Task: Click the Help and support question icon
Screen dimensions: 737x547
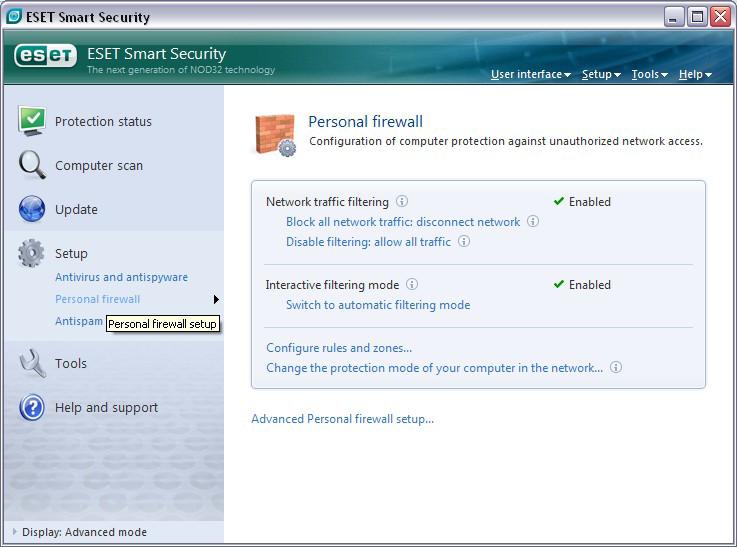Action: click(32, 407)
